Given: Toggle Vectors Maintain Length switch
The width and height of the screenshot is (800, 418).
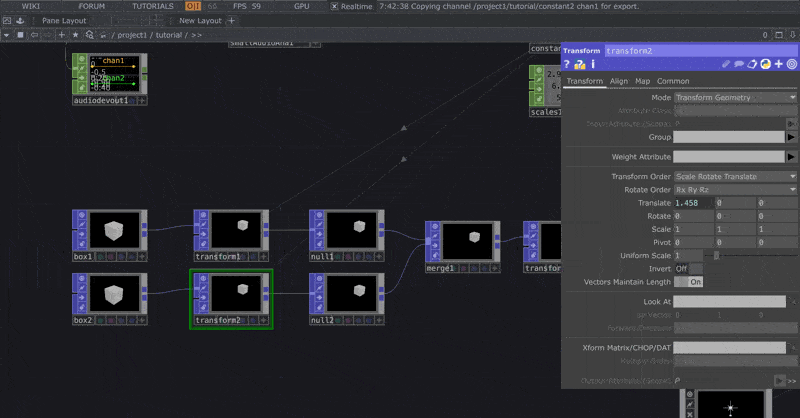Looking at the screenshot, I should (689, 282).
